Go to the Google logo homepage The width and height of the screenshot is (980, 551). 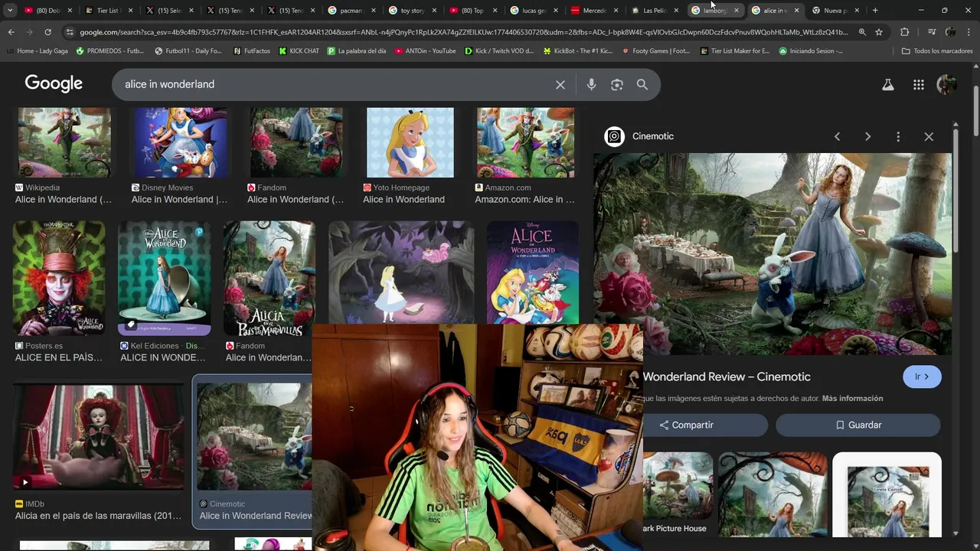54,83
